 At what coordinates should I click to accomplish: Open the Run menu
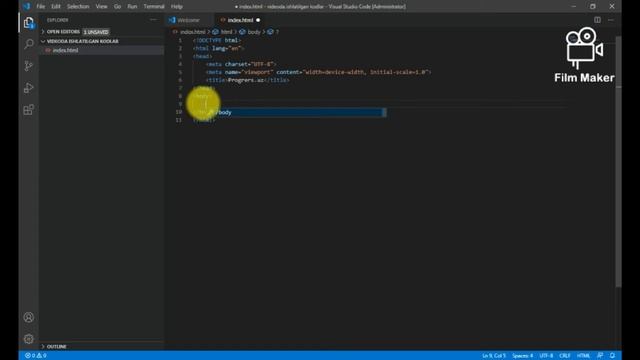[x=132, y=7]
